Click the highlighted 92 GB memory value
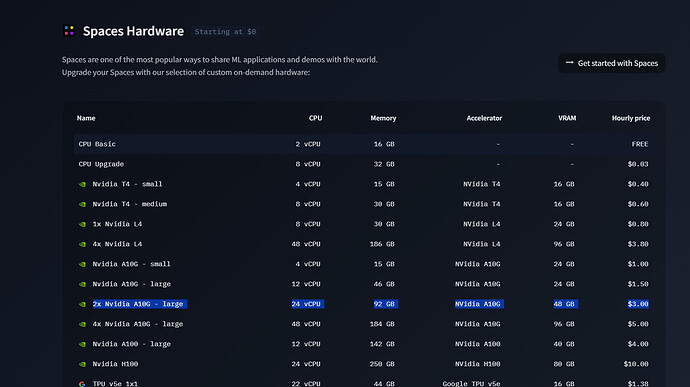Viewport: 690px width, 387px height. coord(385,304)
